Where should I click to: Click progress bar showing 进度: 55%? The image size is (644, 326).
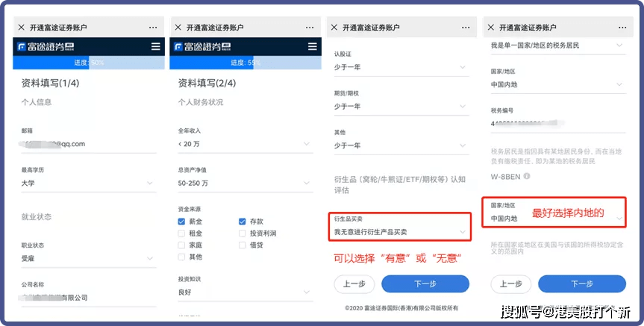coord(246,63)
